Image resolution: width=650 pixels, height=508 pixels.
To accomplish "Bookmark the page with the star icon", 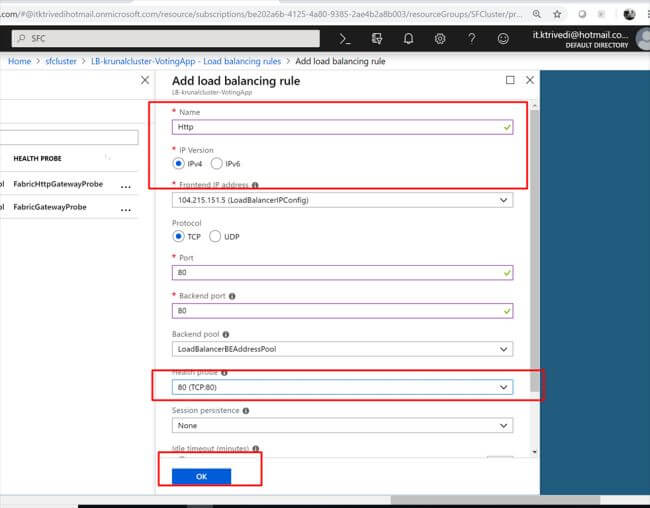I will (557, 14).
